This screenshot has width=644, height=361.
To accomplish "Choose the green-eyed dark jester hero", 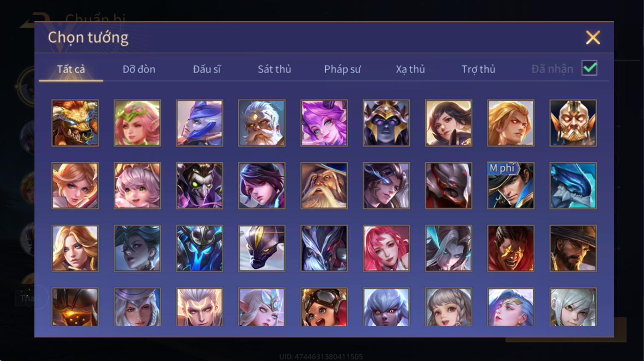I will pos(199,186).
